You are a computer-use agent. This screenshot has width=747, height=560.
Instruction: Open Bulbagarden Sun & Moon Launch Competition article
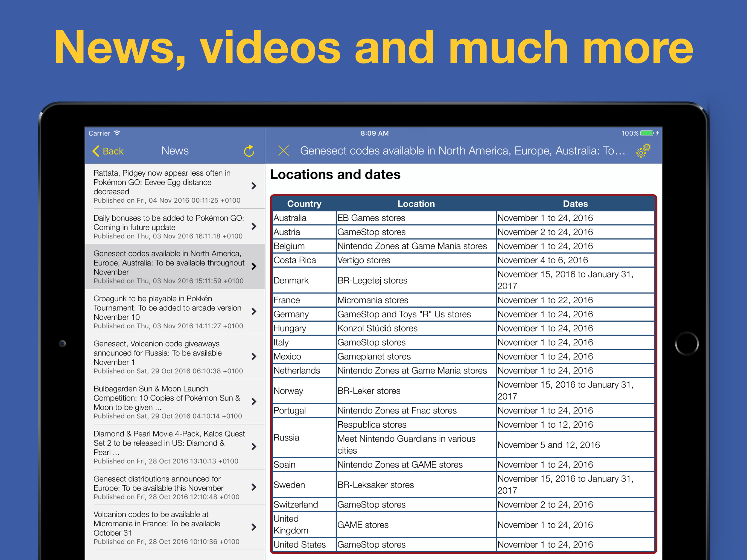pos(175,402)
